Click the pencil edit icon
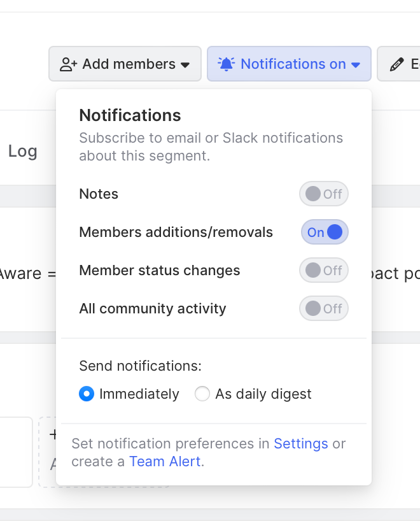Image resolution: width=420 pixels, height=521 pixels. (x=396, y=64)
